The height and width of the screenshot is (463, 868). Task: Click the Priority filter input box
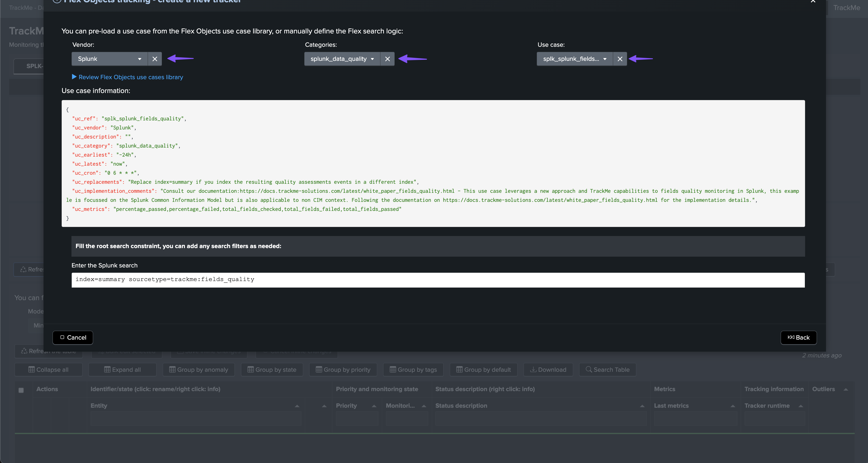pos(357,419)
